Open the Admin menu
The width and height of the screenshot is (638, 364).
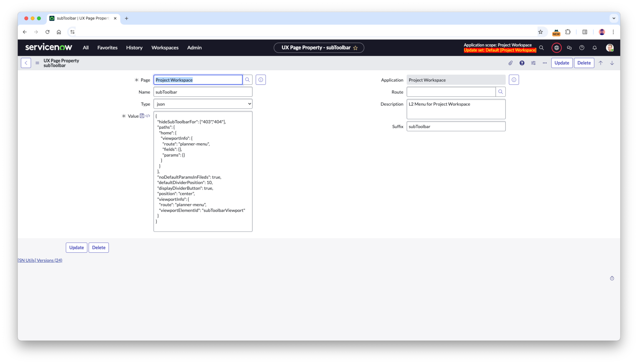[x=194, y=47]
